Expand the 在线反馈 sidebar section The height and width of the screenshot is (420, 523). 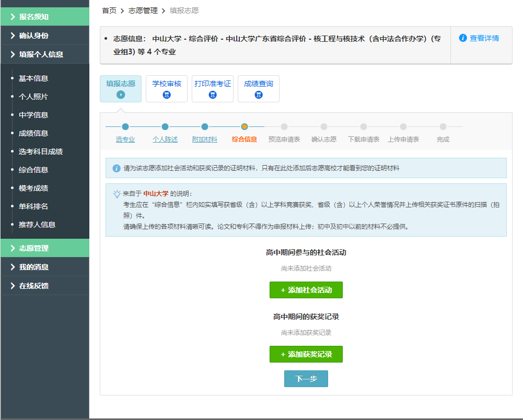pyautogui.click(x=45, y=286)
